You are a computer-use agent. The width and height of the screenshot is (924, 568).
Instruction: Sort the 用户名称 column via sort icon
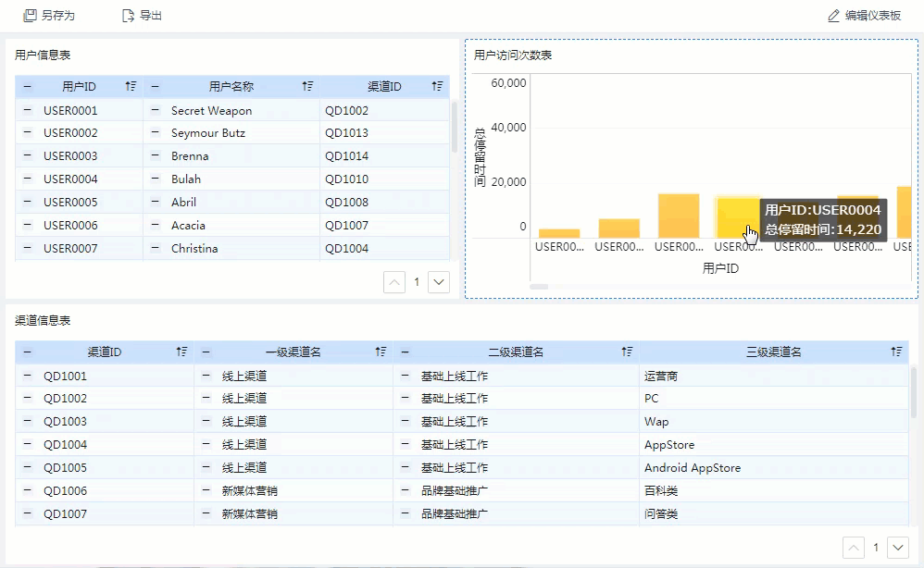coord(307,87)
